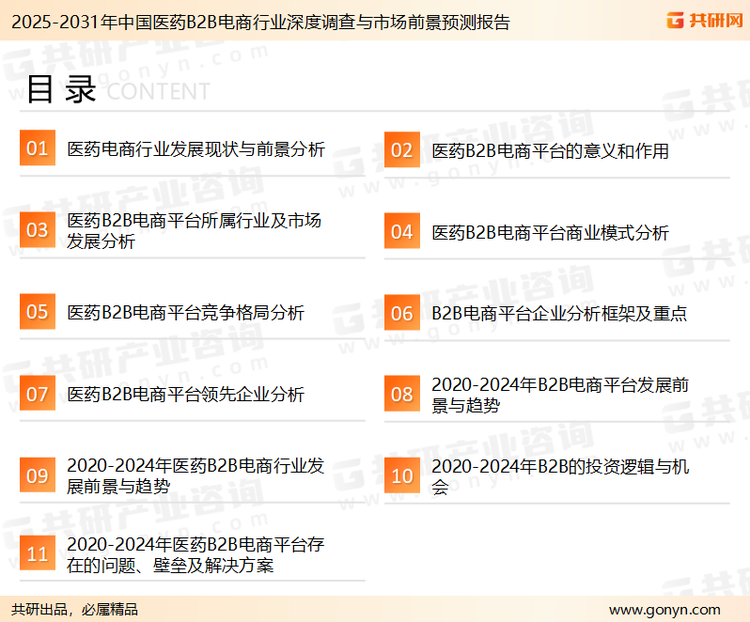Select chapter title 医药B2B电商平台商业模式分析

[x=550, y=233]
